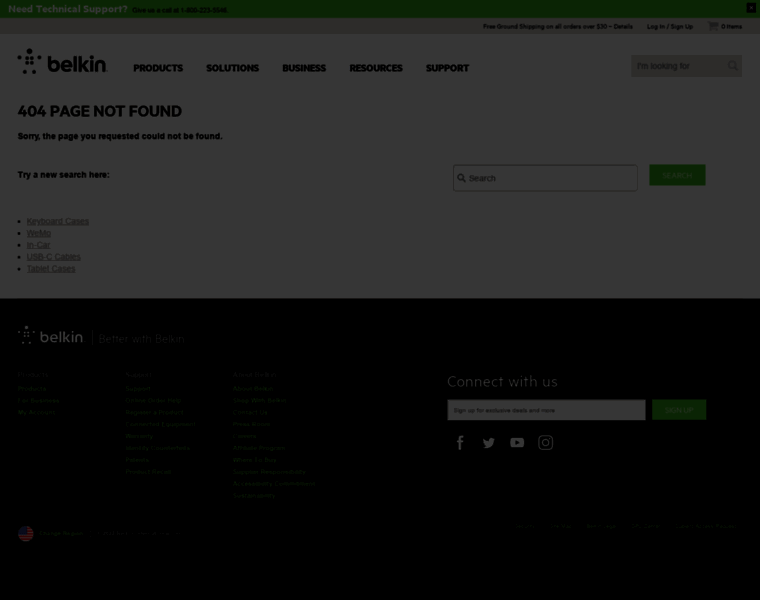Open Belkin's Facebook page

click(460, 442)
